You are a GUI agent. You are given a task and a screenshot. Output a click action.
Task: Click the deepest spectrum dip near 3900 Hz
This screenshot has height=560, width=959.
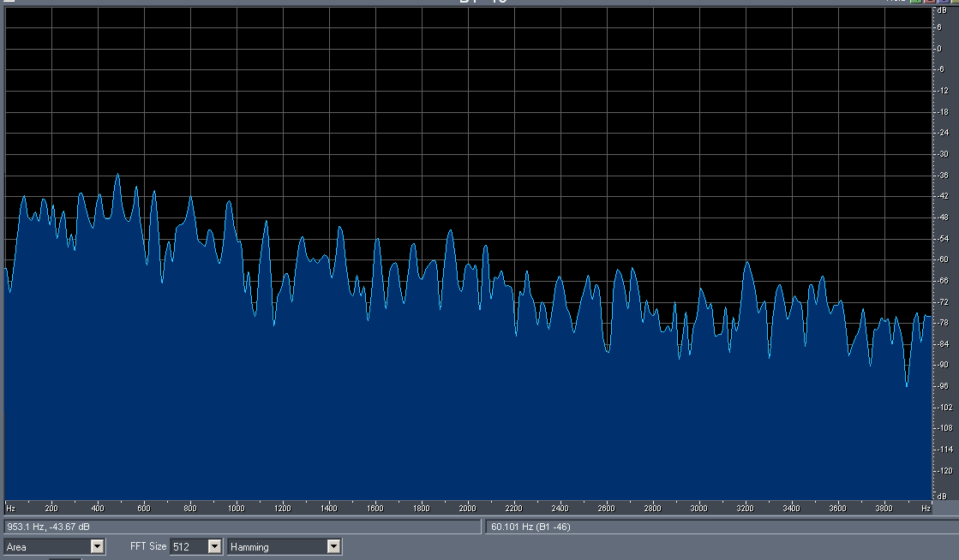point(906,385)
